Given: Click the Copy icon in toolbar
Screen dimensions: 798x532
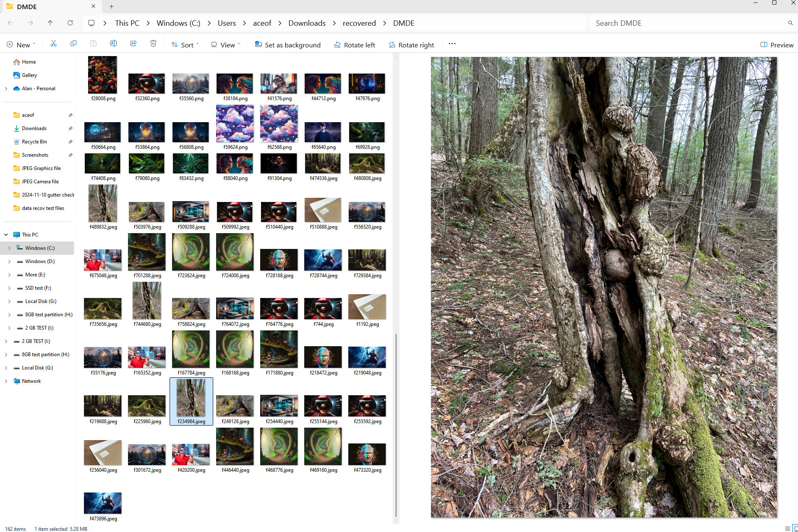Looking at the screenshot, I should (x=74, y=44).
